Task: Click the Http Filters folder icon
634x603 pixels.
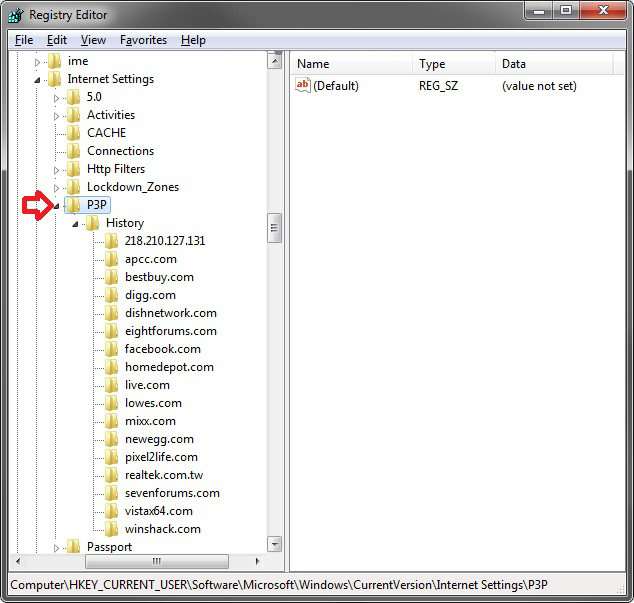Action: tap(74, 169)
